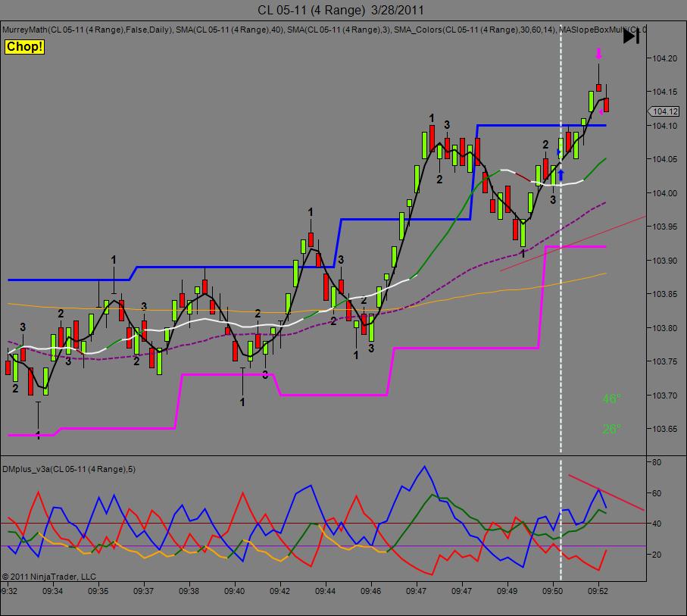Click the 104.10 price axis label
687x616 pixels.
[664, 126]
